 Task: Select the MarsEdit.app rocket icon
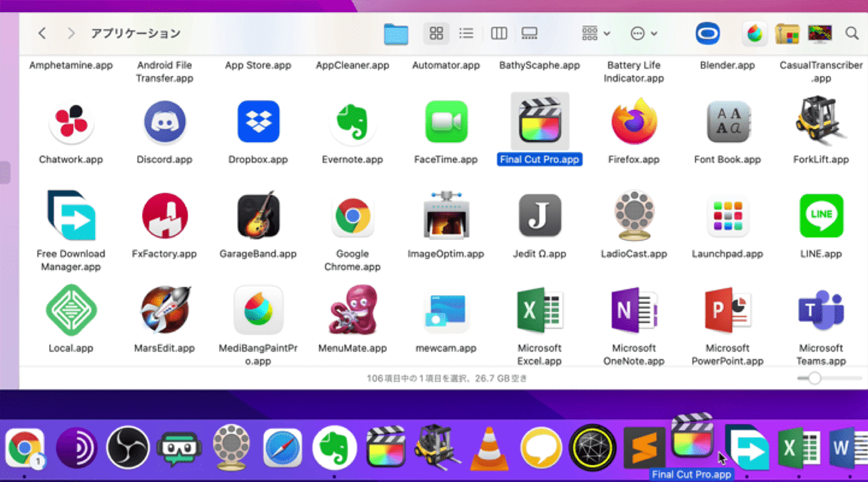point(165,310)
